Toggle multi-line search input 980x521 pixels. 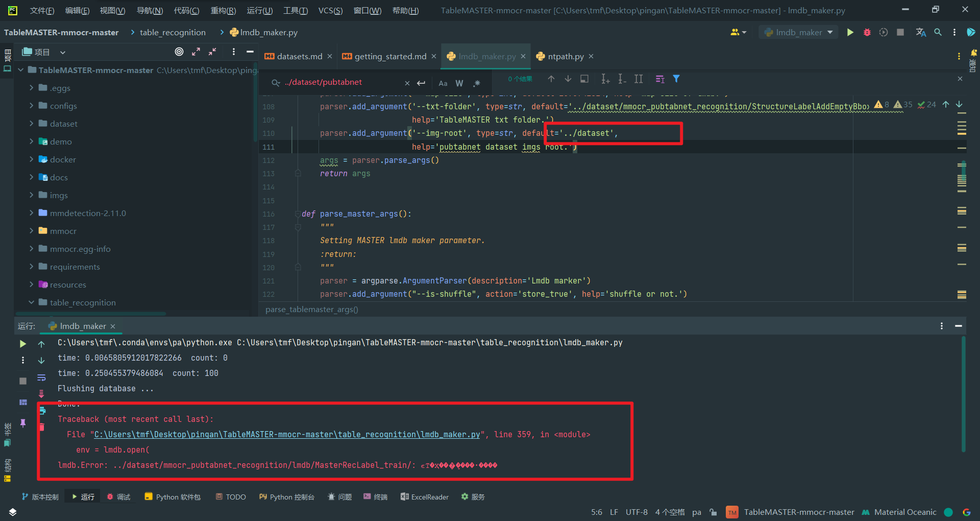tap(421, 83)
